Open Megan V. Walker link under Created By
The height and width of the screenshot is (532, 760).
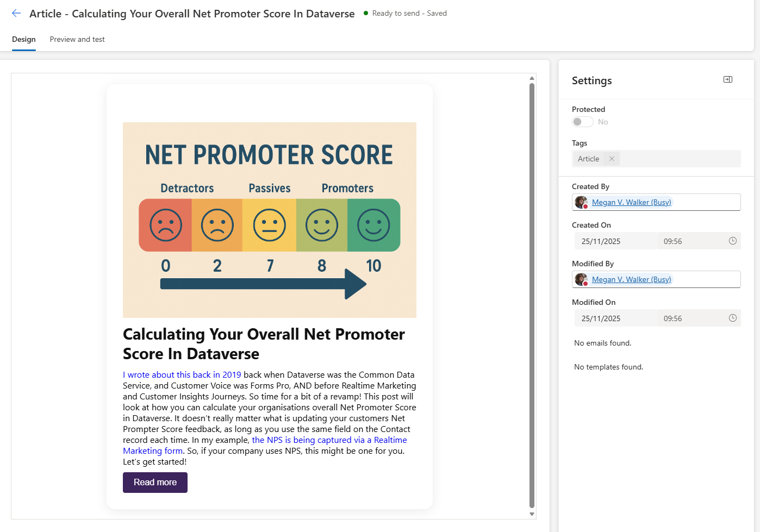tap(631, 202)
